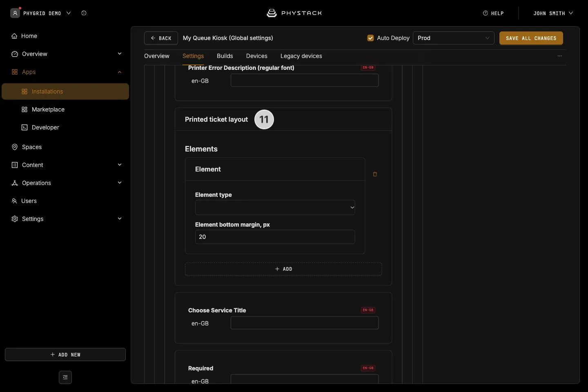Viewport: 588px width, 392px height.
Task: Toggle the Auto Deploy checkbox
Action: (x=371, y=38)
